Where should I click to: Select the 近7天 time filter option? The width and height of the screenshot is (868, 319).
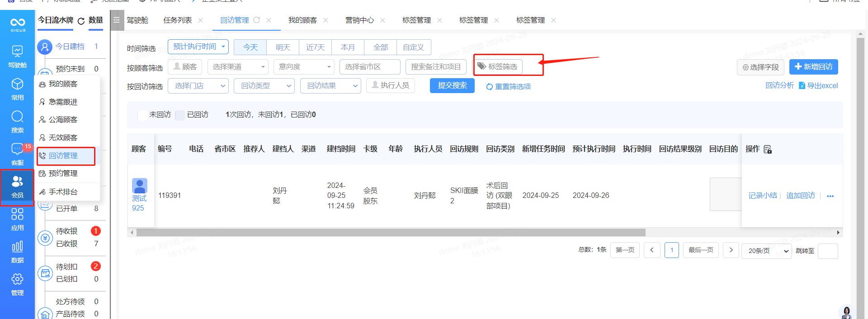(315, 47)
